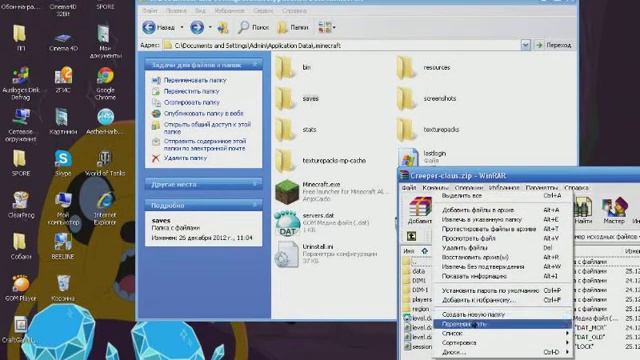Select the 2ГИС desktop shortcut

[x=63, y=79]
